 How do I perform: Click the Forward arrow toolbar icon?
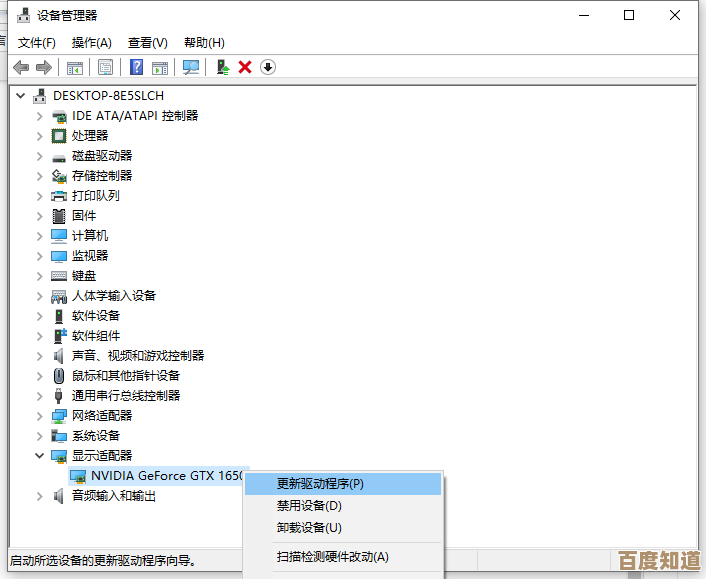pos(44,68)
